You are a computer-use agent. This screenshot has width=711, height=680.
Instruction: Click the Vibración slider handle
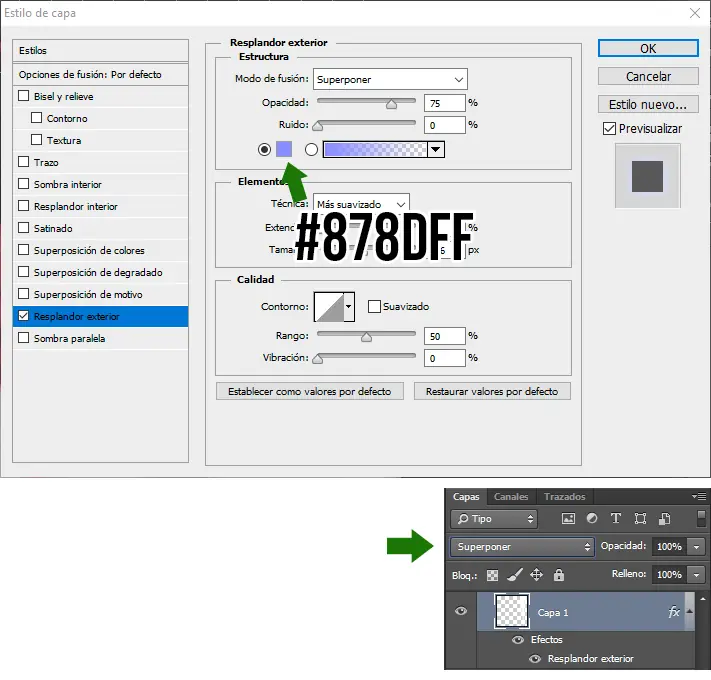pyautogui.click(x=318, y=359)
